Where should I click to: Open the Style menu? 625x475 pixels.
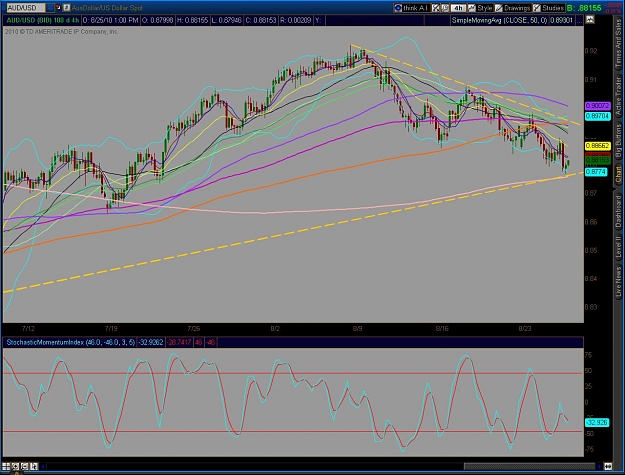tap(481, 8)
